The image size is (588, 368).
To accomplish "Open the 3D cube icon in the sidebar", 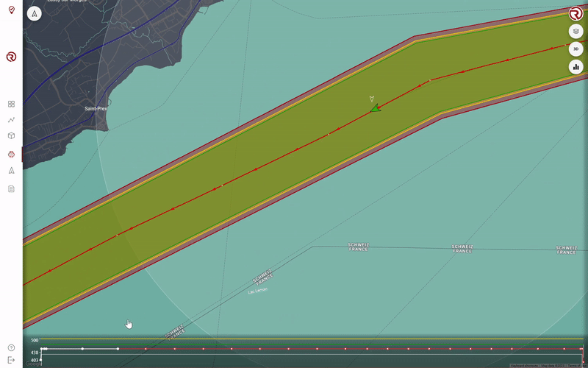I will (11, 135).
